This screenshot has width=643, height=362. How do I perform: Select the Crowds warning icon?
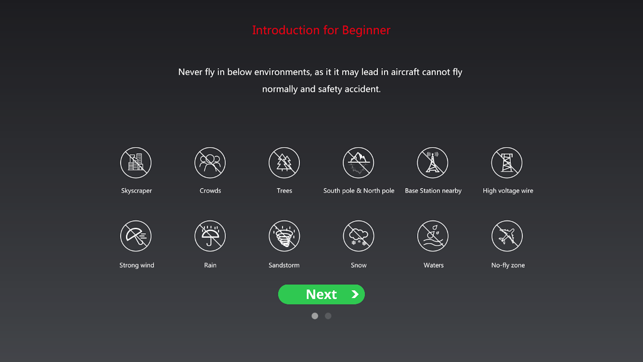click(210, 163)
